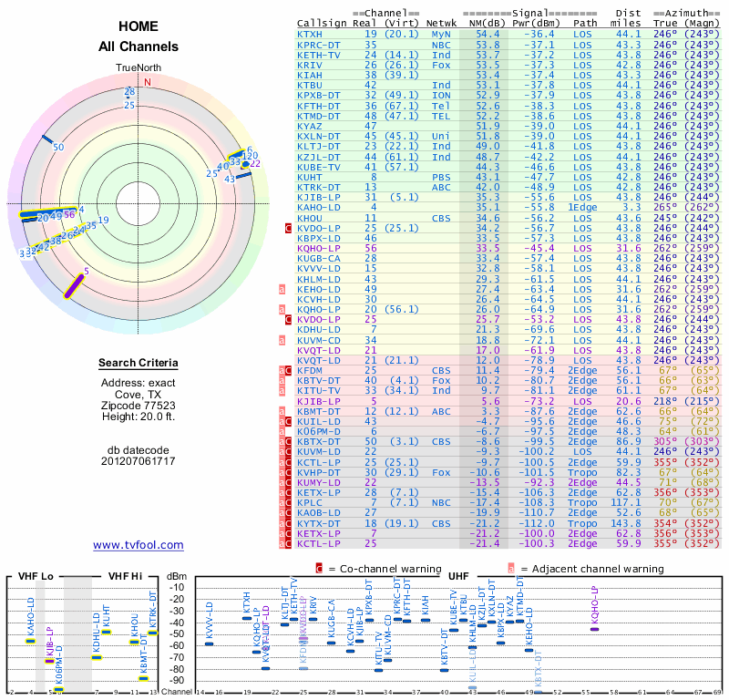Viewport: 729px width, 700px height.
Task: Select KUMY-LD in the callsign table
Action: tap(318, 482)
